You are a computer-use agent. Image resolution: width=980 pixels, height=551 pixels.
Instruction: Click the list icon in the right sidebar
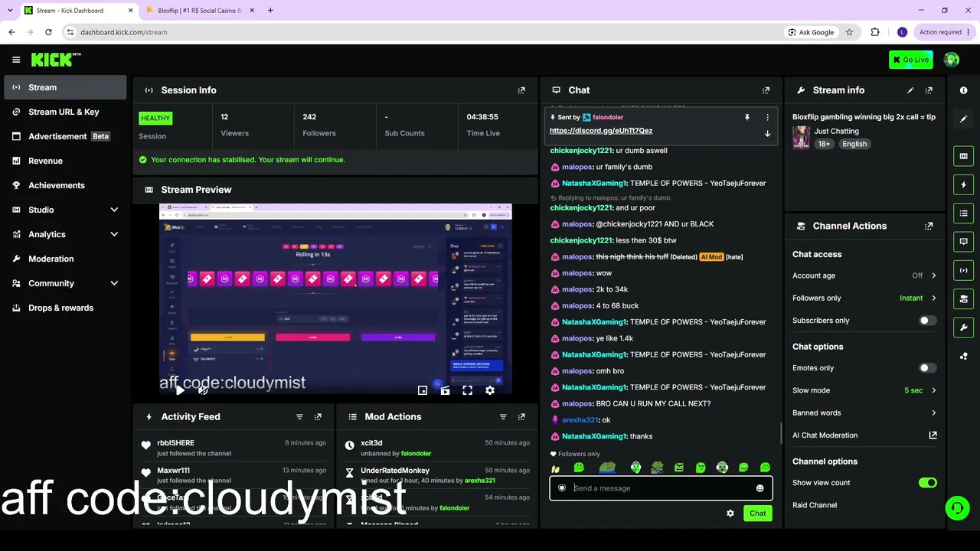964,213
